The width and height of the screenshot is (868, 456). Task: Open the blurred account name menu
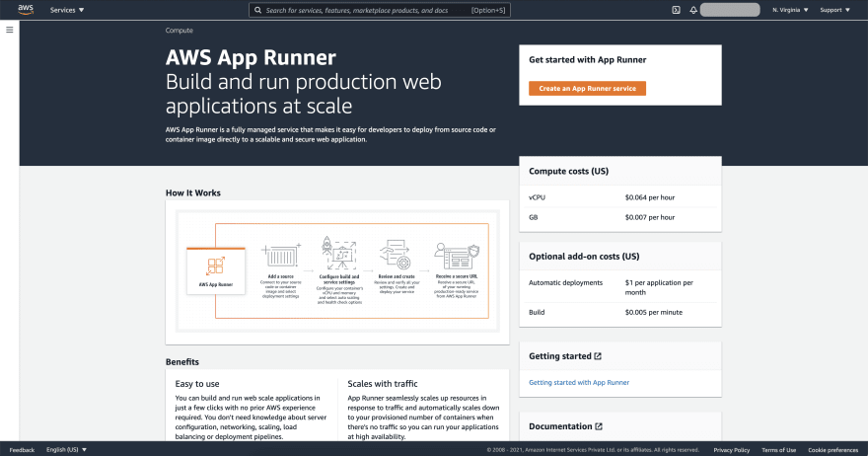pos(730,10)
